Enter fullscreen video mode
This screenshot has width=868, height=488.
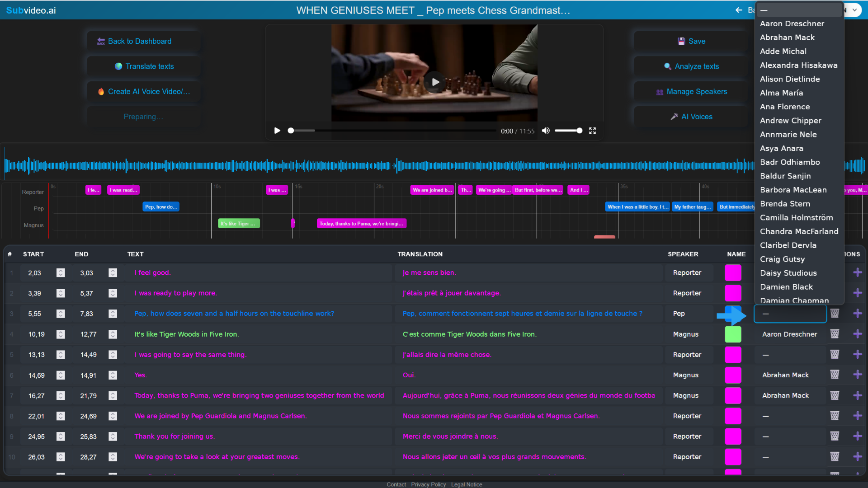click(592, 131)
